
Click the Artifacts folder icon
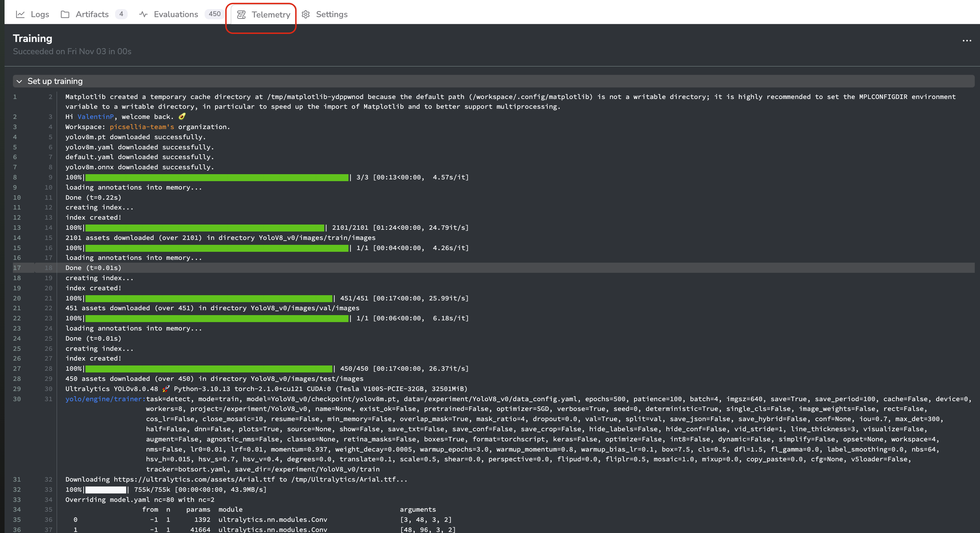click(x=65, y=14)
